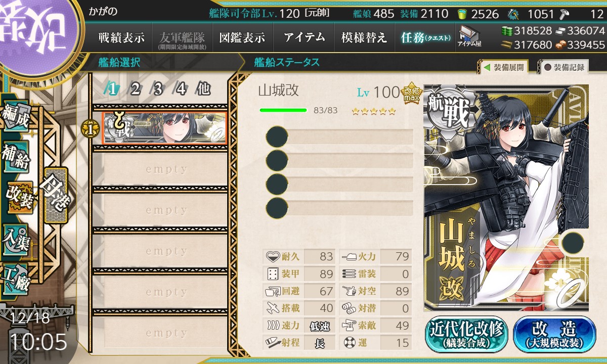Click the 近代化改修 modernization button
607x364 pixels.
[x=466, y=335]
